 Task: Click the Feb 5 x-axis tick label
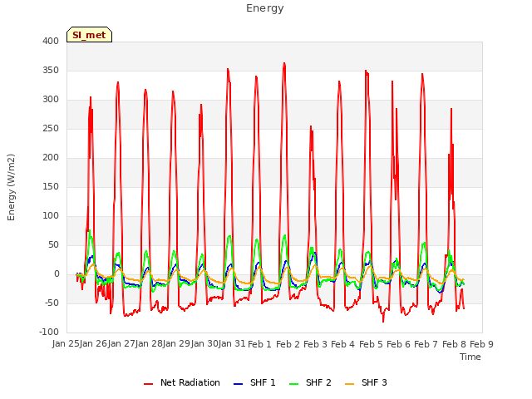coord(371,344)
